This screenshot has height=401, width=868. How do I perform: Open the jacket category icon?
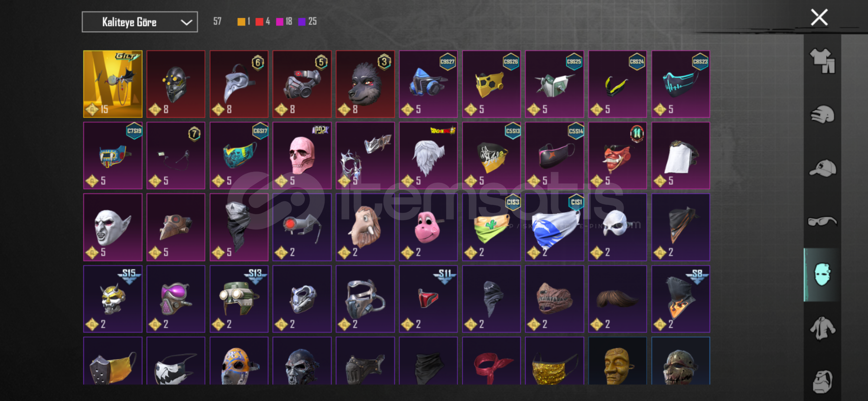822,328
